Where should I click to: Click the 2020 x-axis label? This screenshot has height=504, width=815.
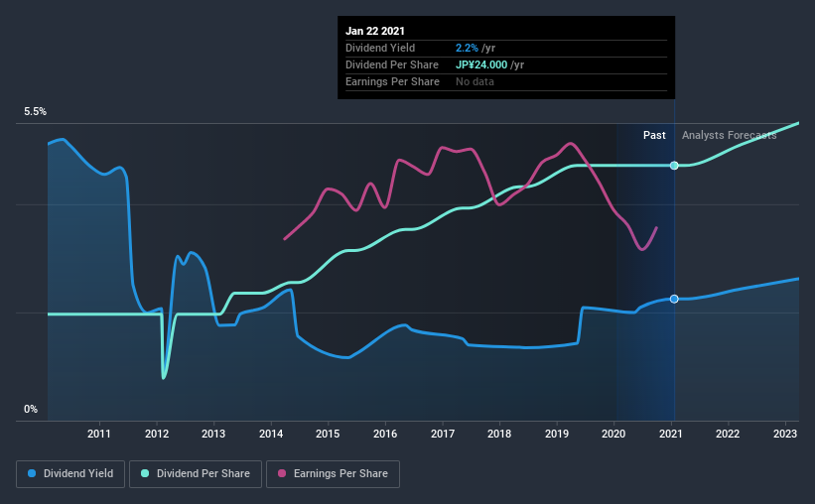(613, 434)
